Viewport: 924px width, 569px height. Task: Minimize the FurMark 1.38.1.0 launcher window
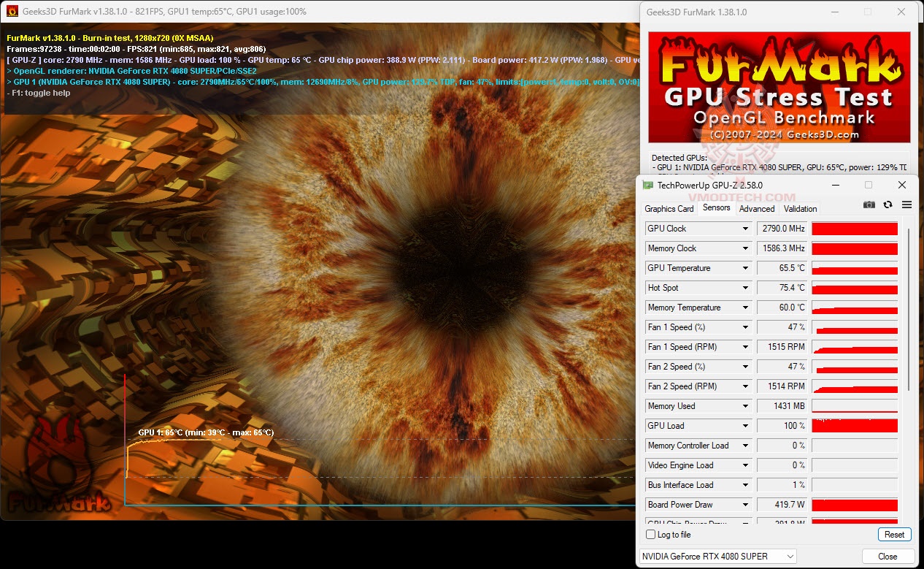coord(834,12)
